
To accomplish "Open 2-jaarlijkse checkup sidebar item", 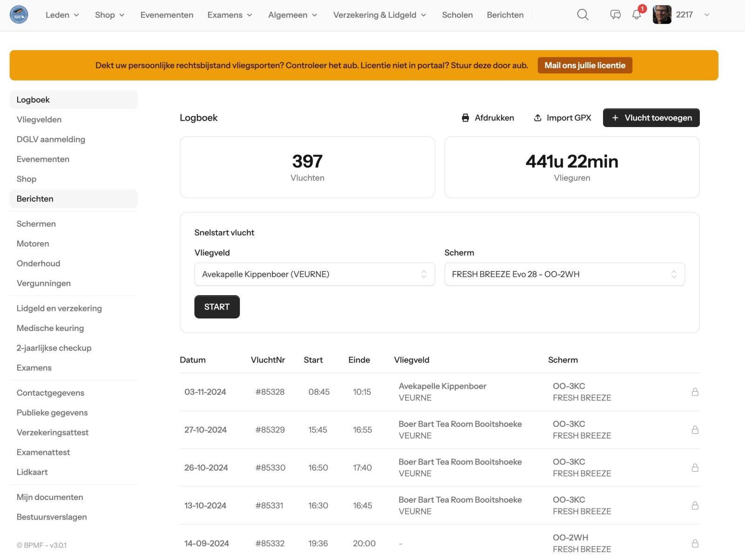I will point(74,348).
